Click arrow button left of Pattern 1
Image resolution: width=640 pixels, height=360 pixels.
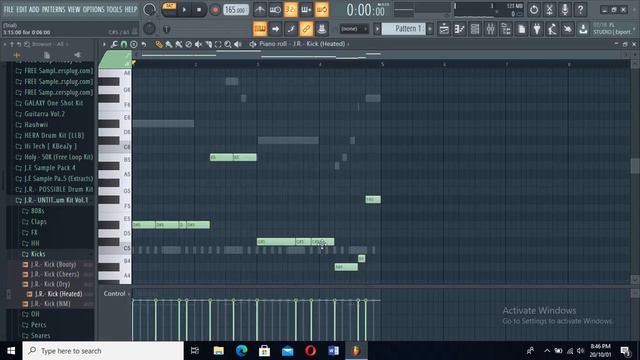[x=377, y=29]
